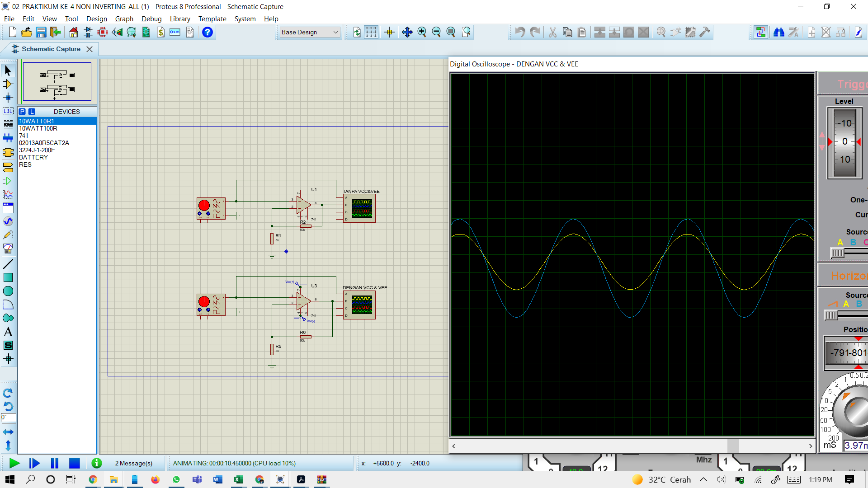The image size is (868, 488).
Task: Open the blue help question mark icon
Action: click(x=208, y=32)
